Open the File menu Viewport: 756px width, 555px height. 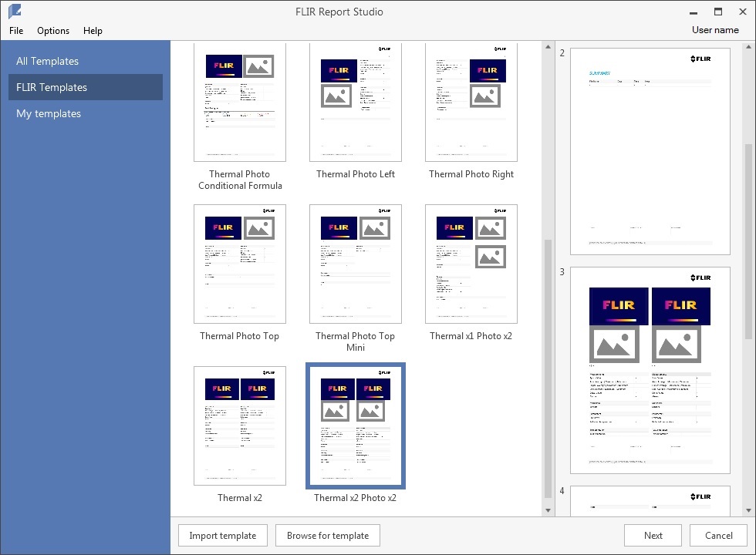(x=15, y=31)
